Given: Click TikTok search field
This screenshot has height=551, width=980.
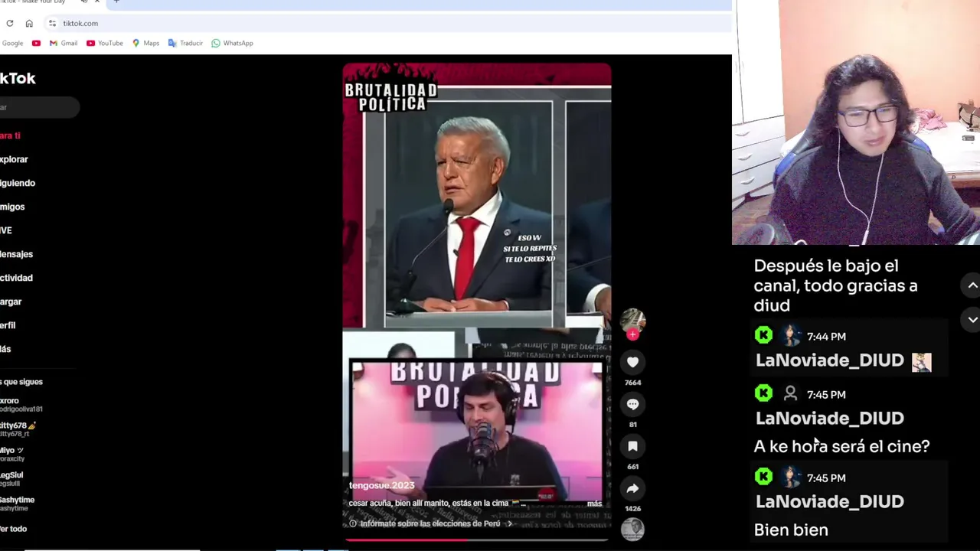Looking at the screenshot, I should pos(38,107).
